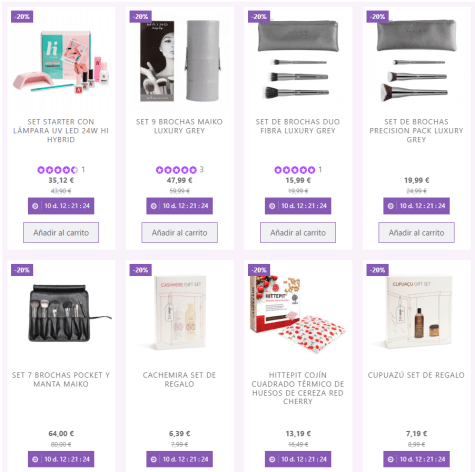Open Set 7 Brochas Pocket y Manta Maiko title
The image size is (475, 472).
click(61, 379)
